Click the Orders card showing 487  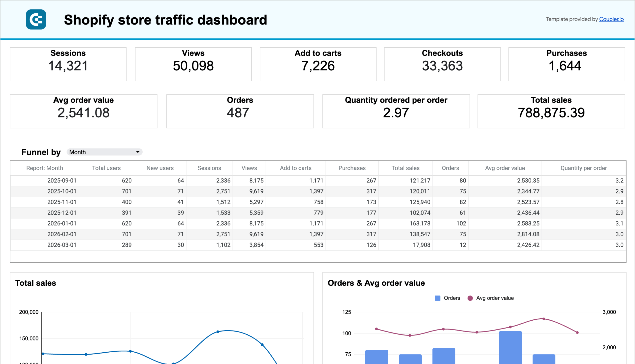pos(240,111)
